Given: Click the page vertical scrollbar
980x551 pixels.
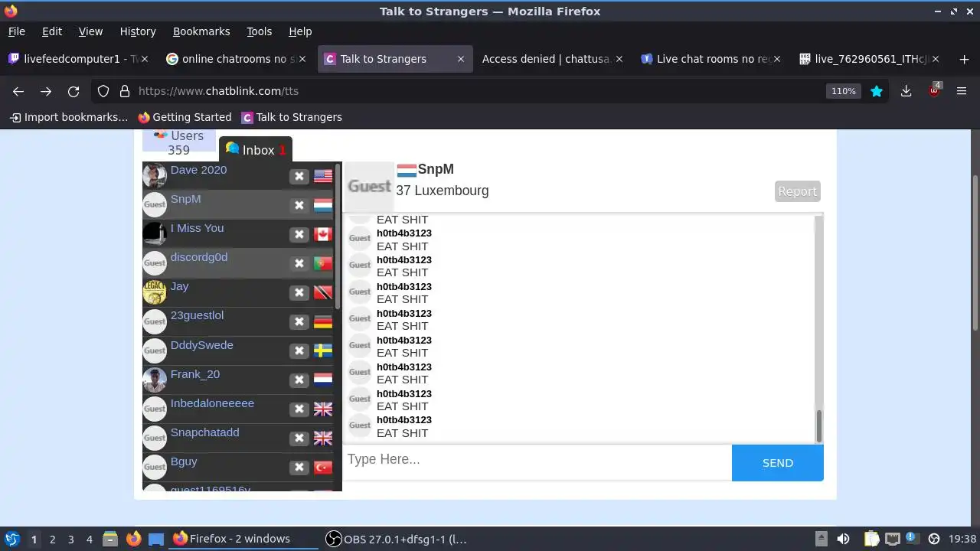Looking at the screenshot, I should tap(975, 253).
